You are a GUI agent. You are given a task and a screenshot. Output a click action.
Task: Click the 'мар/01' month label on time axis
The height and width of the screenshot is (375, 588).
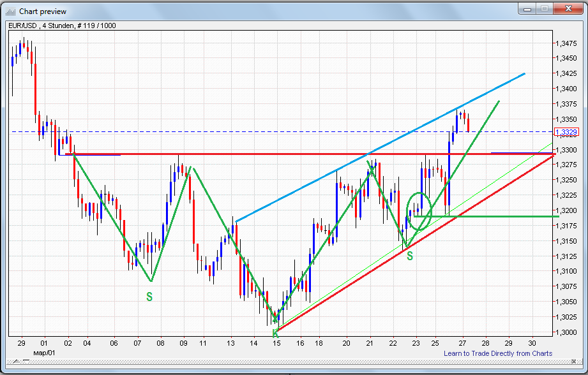(44, 353)
